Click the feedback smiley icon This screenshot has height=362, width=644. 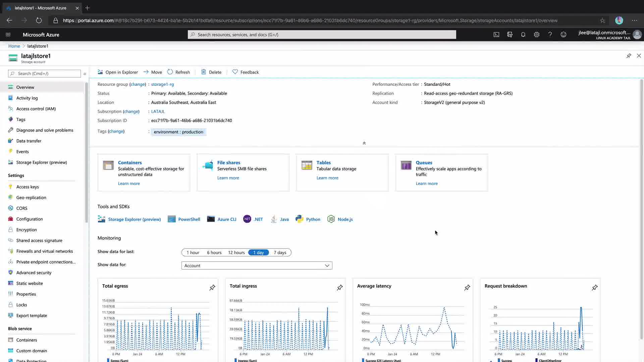[x=563, y=35]
